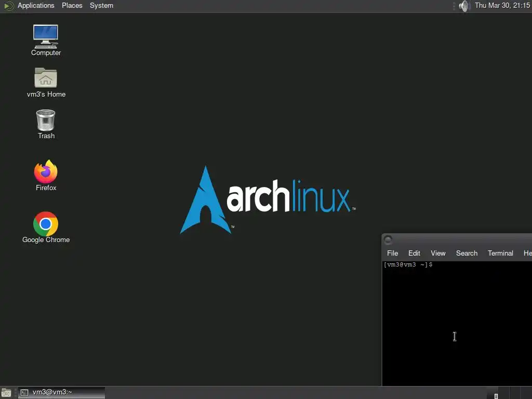Click the workspace switcher in bottom panel

tap(509, 393)
